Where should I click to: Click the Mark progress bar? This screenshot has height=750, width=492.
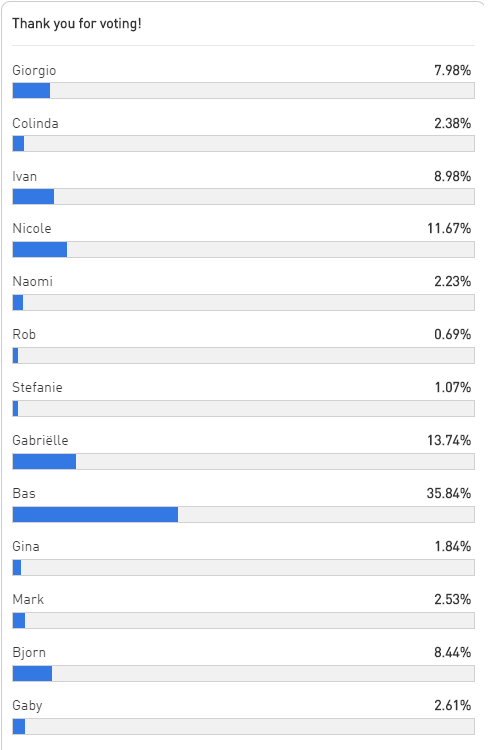pos(243,621)
